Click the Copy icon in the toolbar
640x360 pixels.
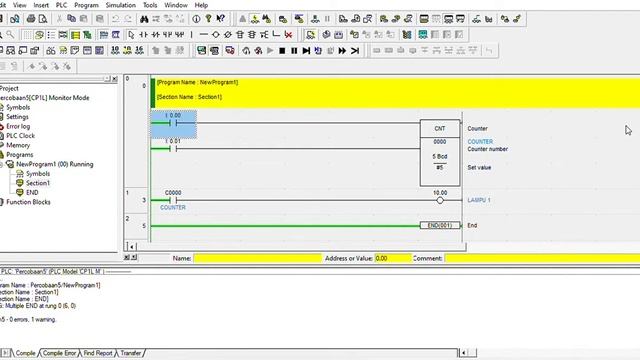71,19
